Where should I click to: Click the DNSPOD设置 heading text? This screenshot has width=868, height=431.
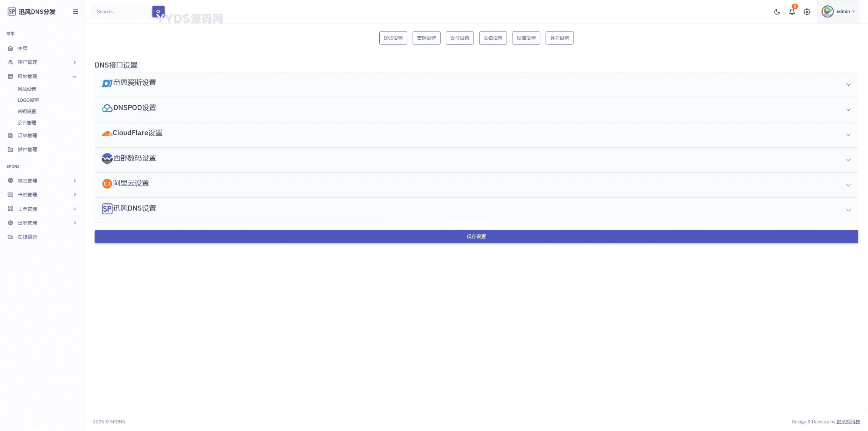point(135,108)
